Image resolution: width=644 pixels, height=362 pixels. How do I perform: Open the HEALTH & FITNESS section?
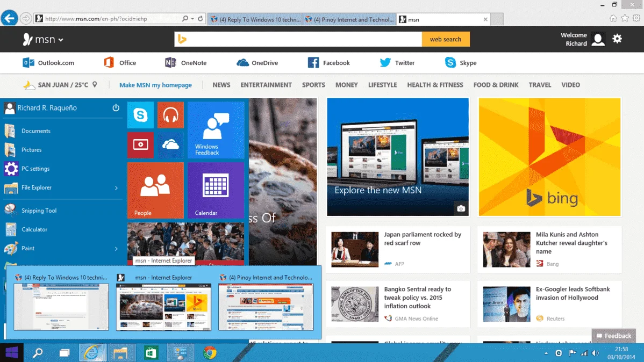[435, 85]
